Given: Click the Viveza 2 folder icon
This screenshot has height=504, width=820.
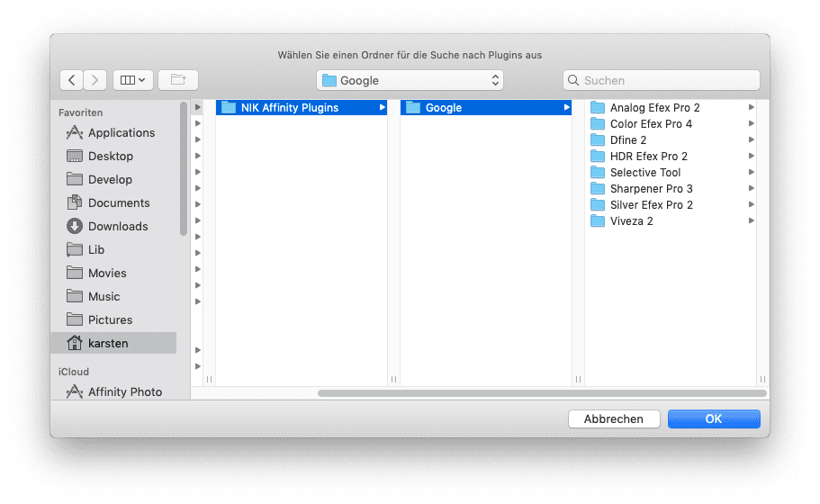Looking at the screenshot, I should click(597, 221).
